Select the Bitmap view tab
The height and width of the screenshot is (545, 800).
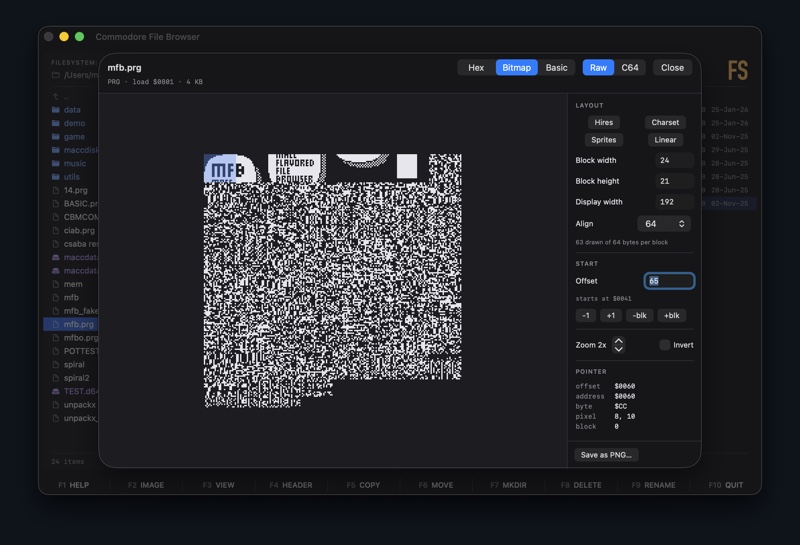click(516, 67)
